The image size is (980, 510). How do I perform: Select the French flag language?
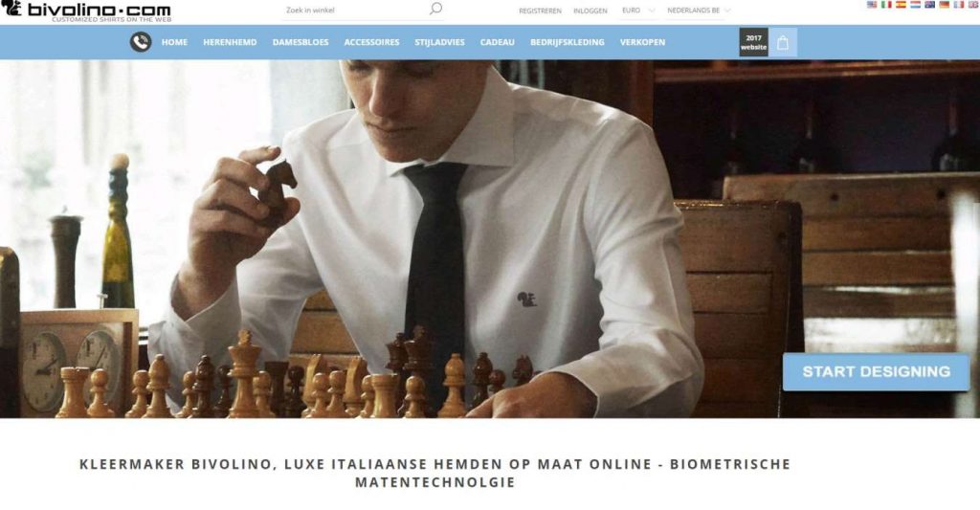click(959, 5)
